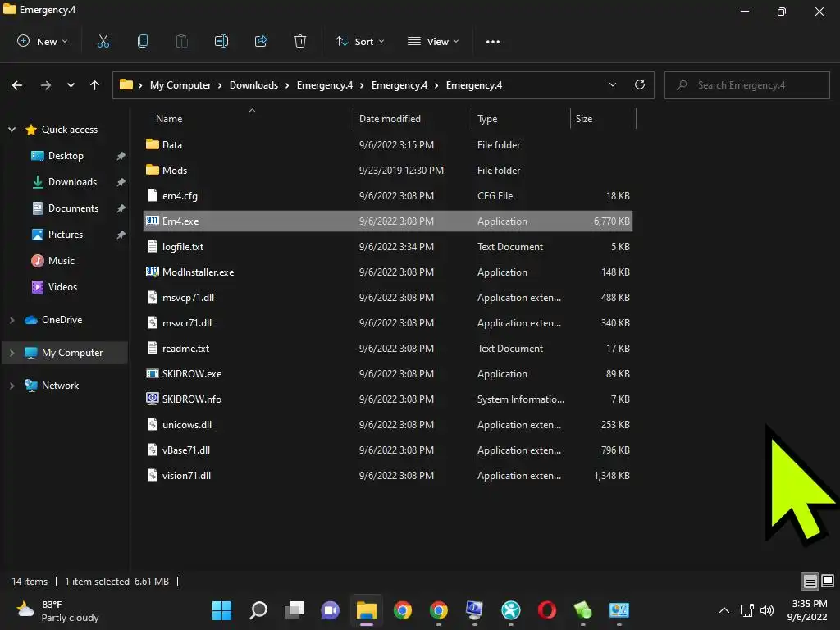
Task: Select readme.txt file
Action: (388, 348)
